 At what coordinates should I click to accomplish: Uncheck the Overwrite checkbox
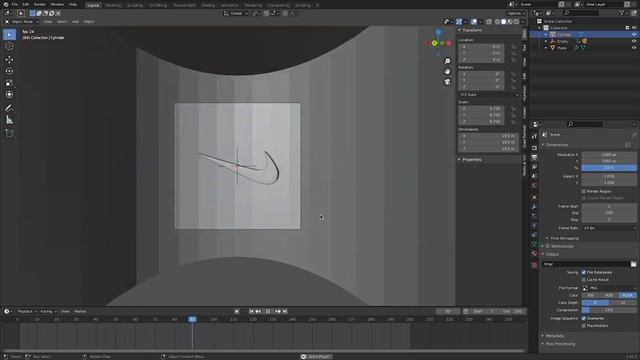584,318
